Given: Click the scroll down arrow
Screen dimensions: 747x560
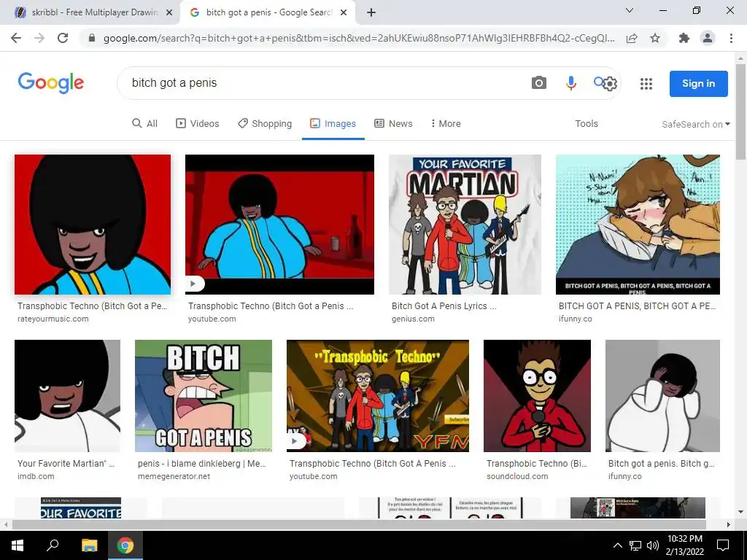Looking at the screenshot, I should click(x=740, y=512).
